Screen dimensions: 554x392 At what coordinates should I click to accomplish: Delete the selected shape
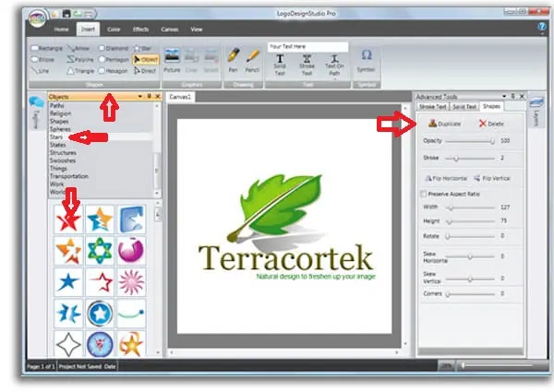[x=491, y=124]
